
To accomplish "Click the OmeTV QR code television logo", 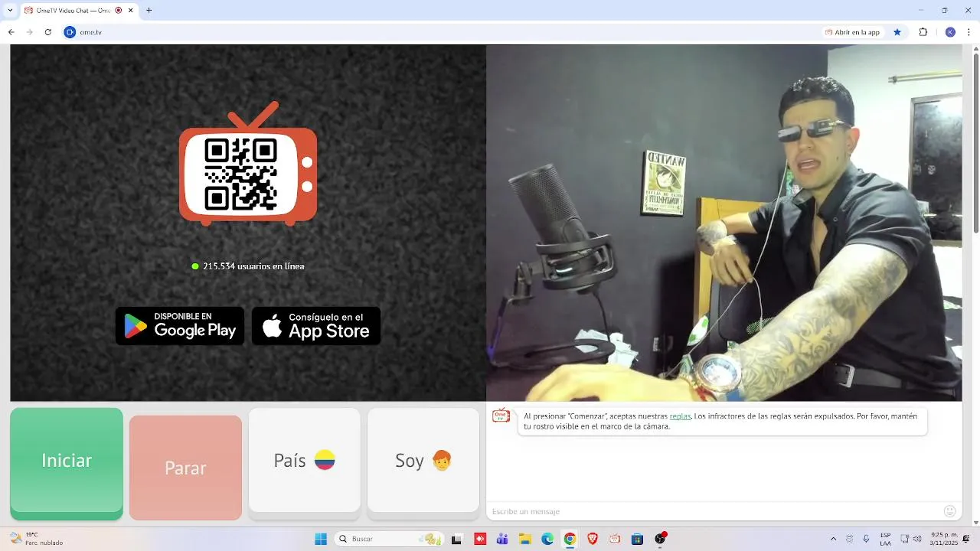I will pos(248,164).
